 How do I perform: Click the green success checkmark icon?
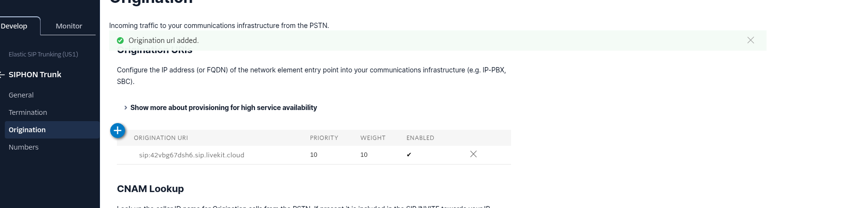point(120,41)
